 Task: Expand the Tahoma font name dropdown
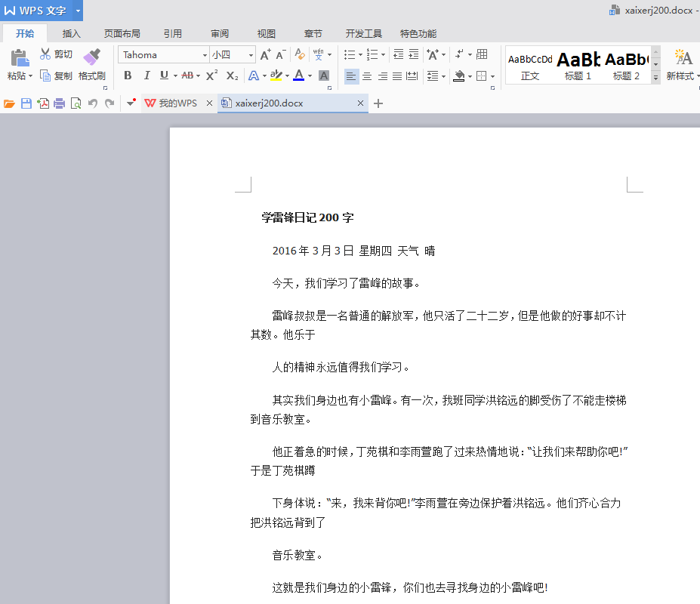point(205,55)
